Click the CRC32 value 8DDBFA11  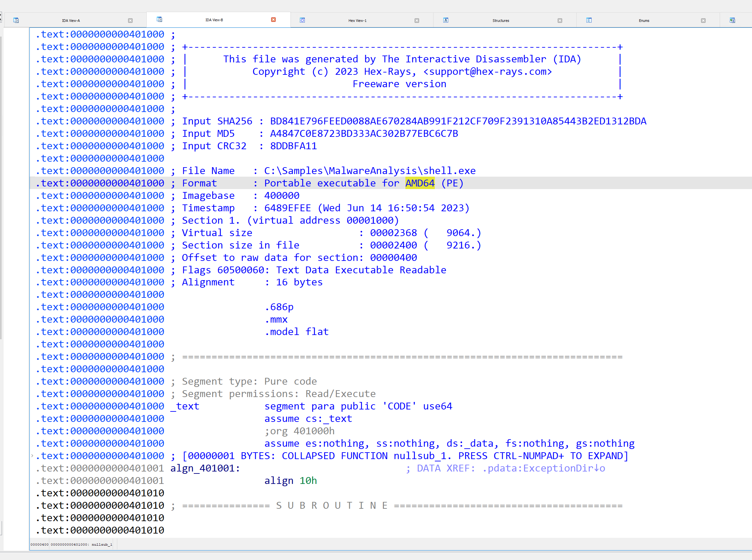click(x=293, y=146)
